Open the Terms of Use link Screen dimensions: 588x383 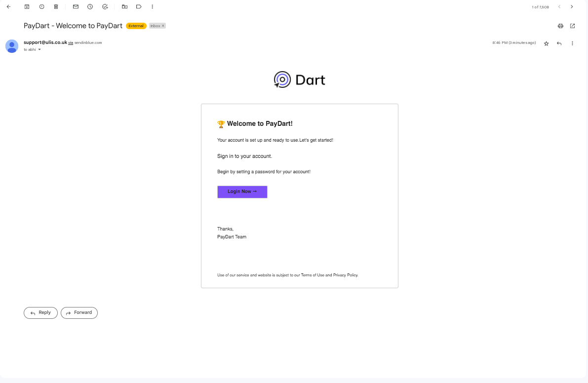[313, 275]
